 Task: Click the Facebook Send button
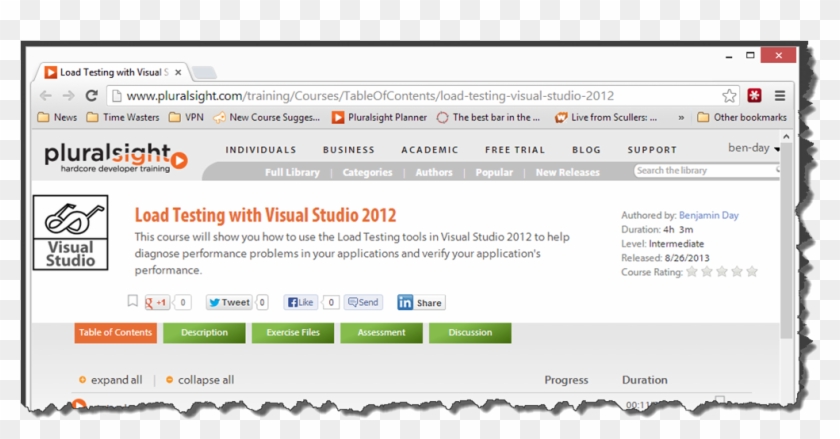[363, 302]
